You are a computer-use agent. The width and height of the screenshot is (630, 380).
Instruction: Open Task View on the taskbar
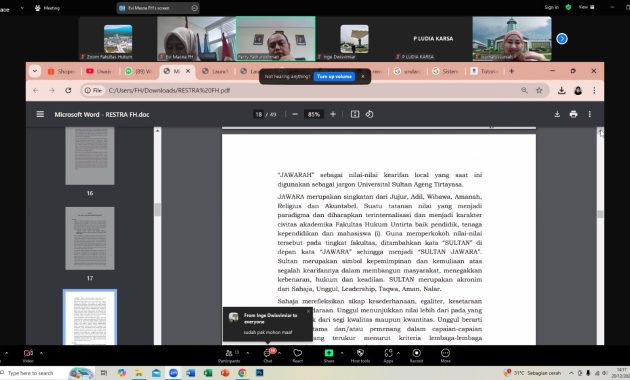click(104, 373)
